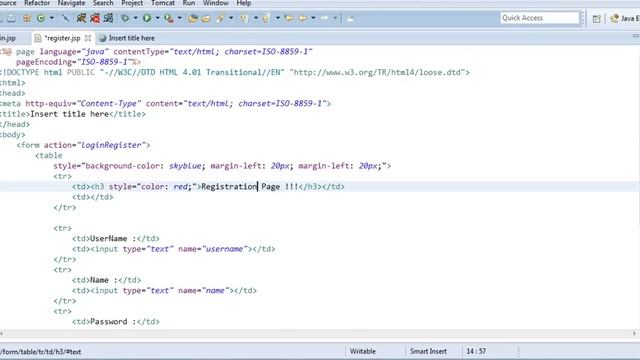640x360 pixels.
Task: Click the Debug bug icon
Action: pyautogui.click(x=125, y=18)
